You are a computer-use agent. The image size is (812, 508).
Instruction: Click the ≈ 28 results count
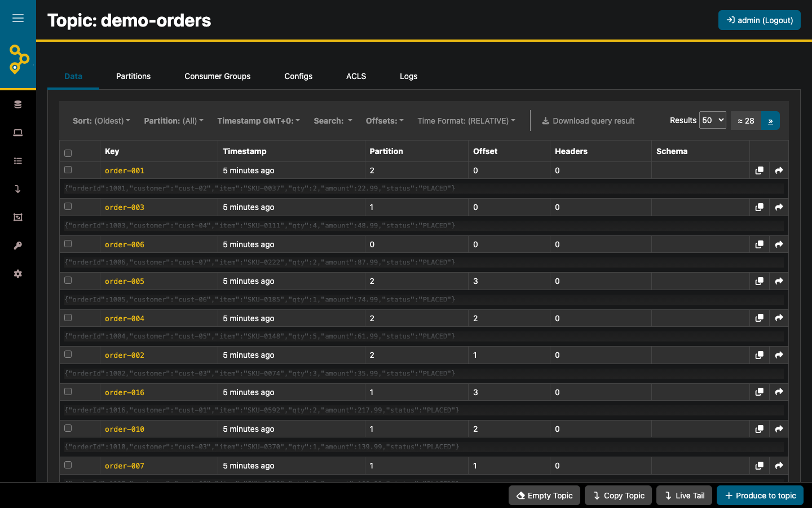746,121
